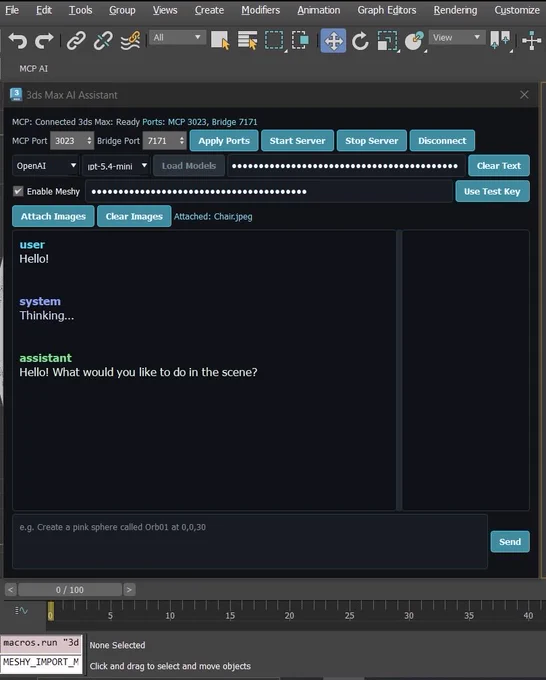
Task: Open the View coordinate system dropdown
Action: coord(457,38)
